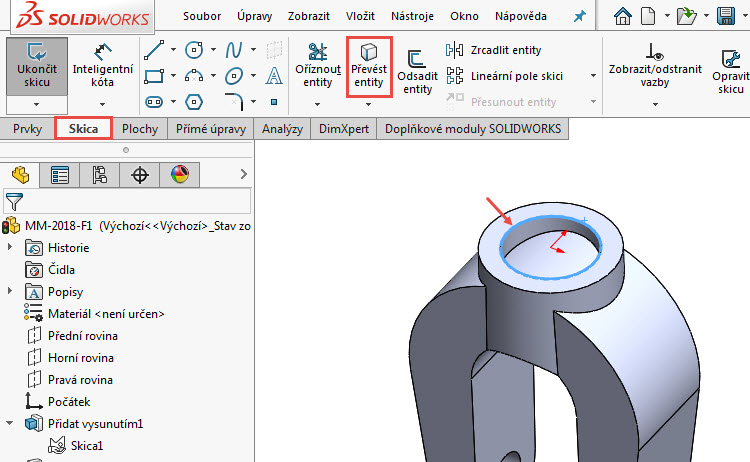This screenshot has width=750, height=462.
Task: Click the Odsadit entity offset tool
Action: 417,72
